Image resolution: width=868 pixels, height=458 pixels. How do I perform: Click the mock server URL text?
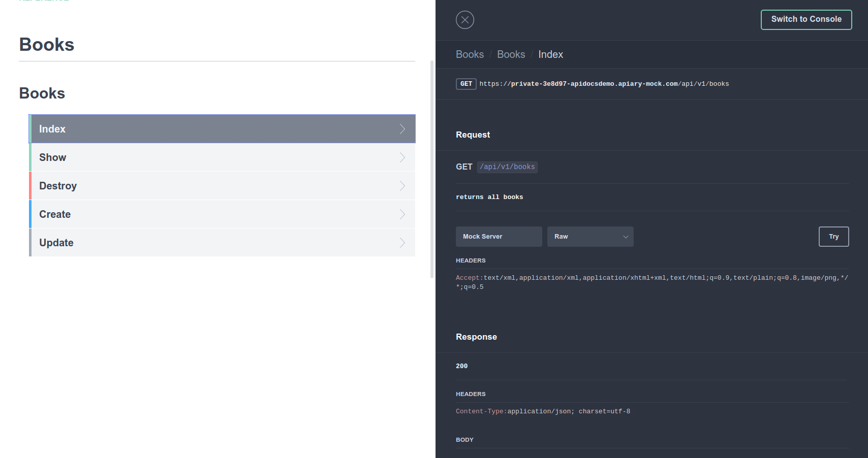(x=604, y=84)
